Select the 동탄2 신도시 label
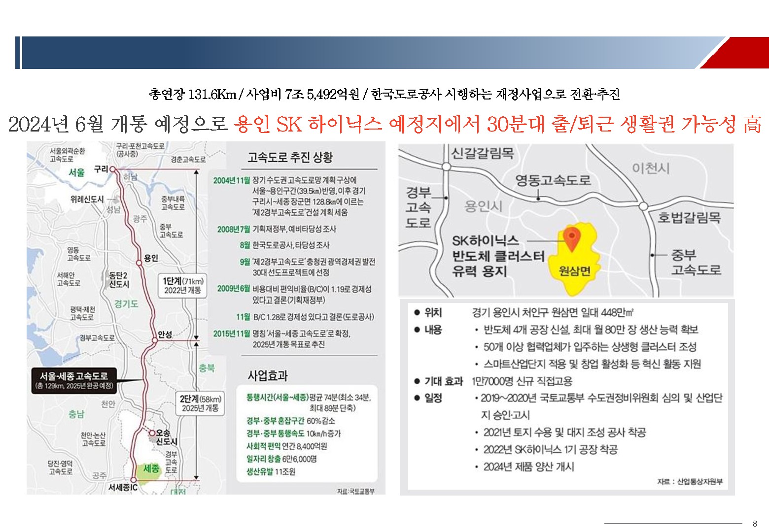Screen dimensions: 769x532 click(x=119, y=280)
